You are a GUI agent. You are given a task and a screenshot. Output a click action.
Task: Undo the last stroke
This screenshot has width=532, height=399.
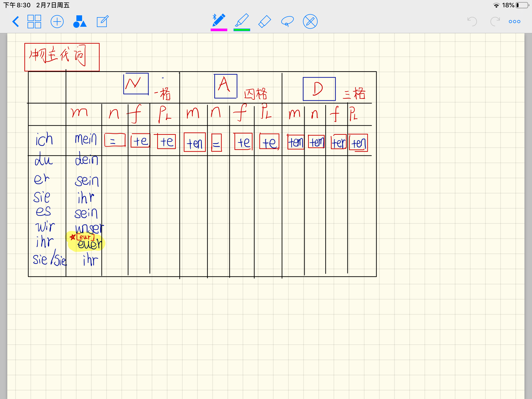(x=472, y=22)
